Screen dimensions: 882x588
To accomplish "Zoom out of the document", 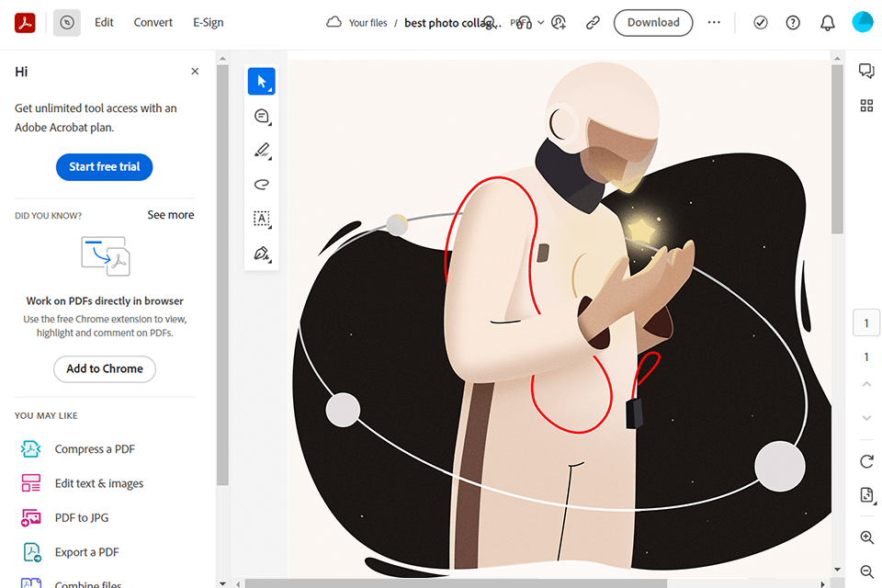I will 866,571.
